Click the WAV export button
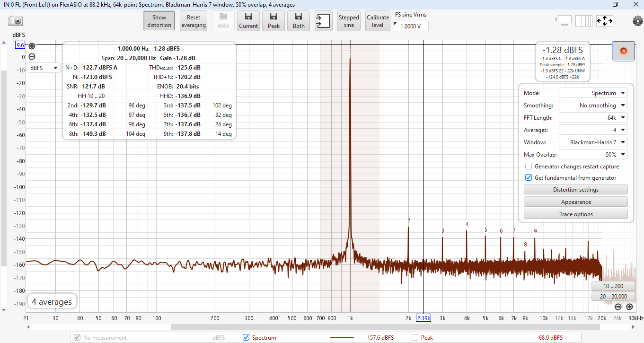The height and width of the screenshot is (343, 644). tap(223, 21)
